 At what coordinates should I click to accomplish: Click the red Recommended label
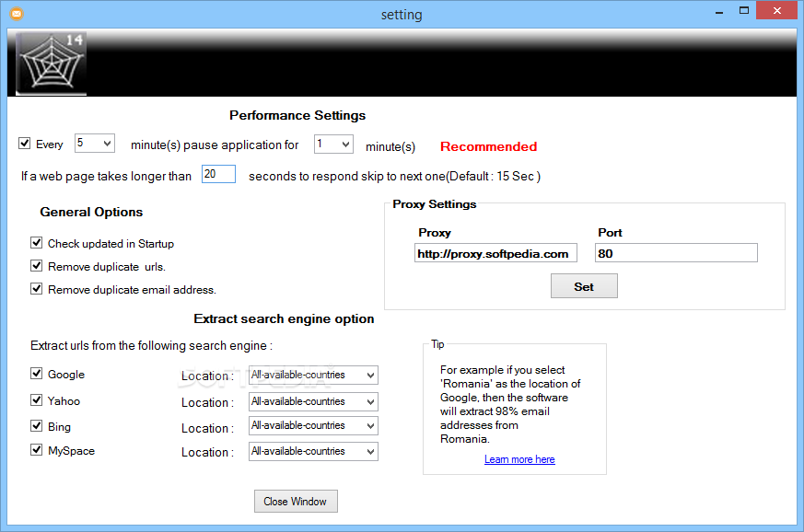click(489, 146)
